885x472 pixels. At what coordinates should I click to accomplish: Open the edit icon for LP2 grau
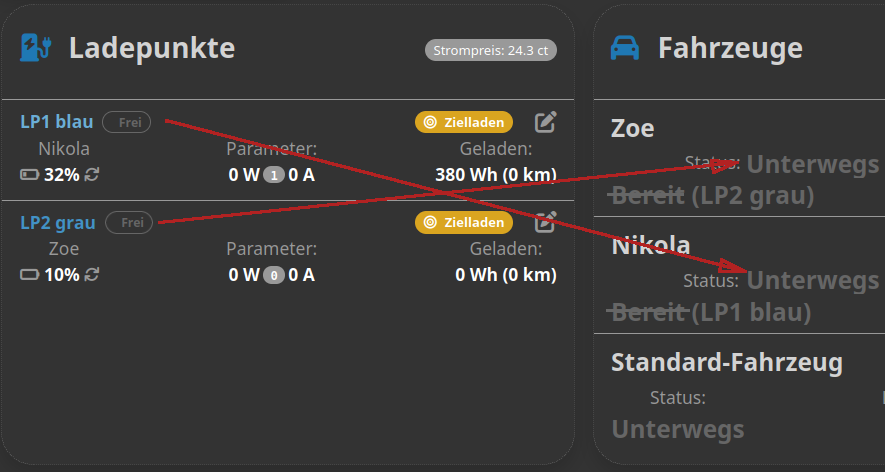(545, 222)
